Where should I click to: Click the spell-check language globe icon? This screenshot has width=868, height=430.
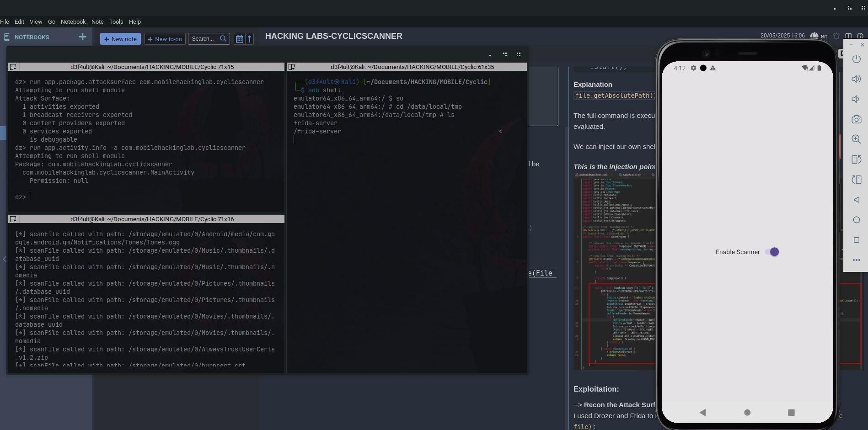click(814, 36)
